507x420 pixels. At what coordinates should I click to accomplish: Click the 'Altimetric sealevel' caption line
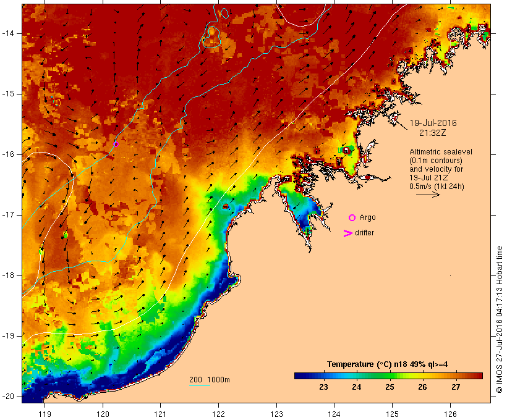[x=441, y=152]
